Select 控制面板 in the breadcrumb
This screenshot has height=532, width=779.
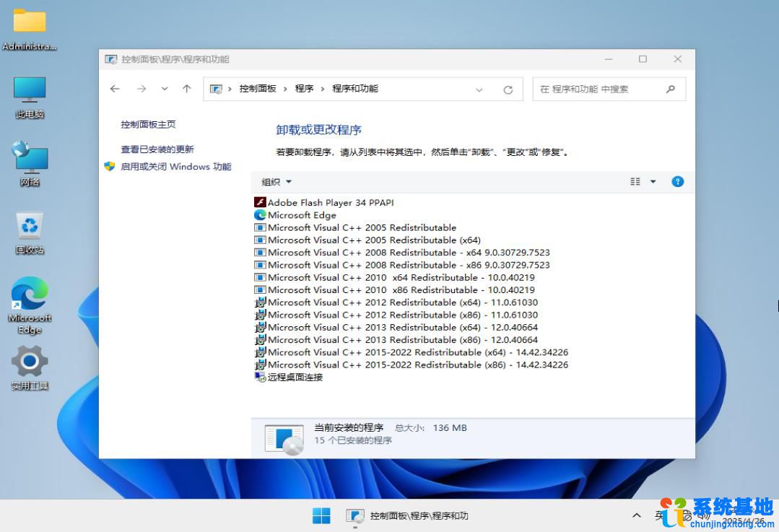point(258,88)
